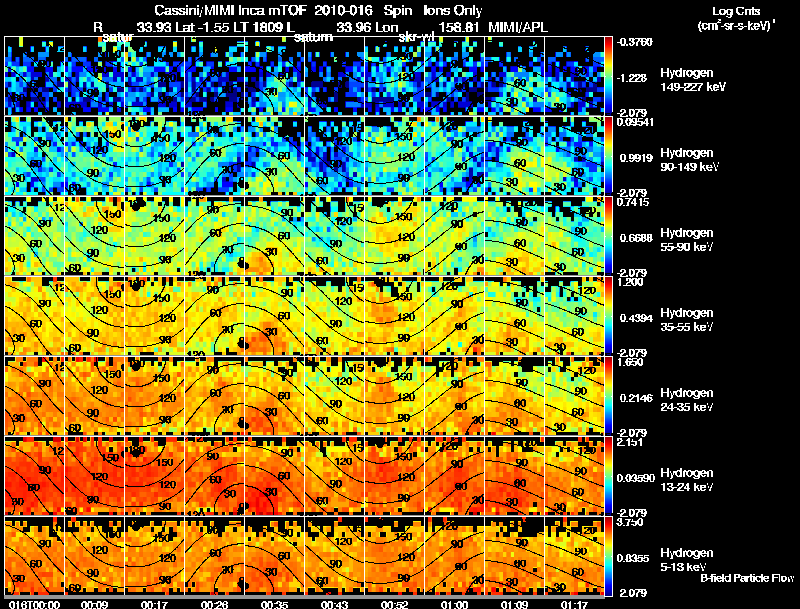Image resolution: width=800 pixels, height=609 pixels.
Task: Open the 55-90 keV map at 00:35
Action: pos(274,236)
